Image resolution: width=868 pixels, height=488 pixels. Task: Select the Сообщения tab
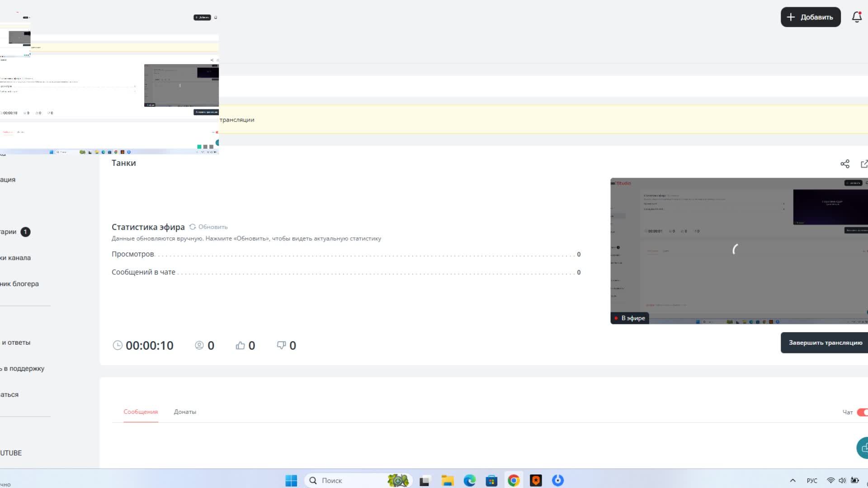point(141,412)
